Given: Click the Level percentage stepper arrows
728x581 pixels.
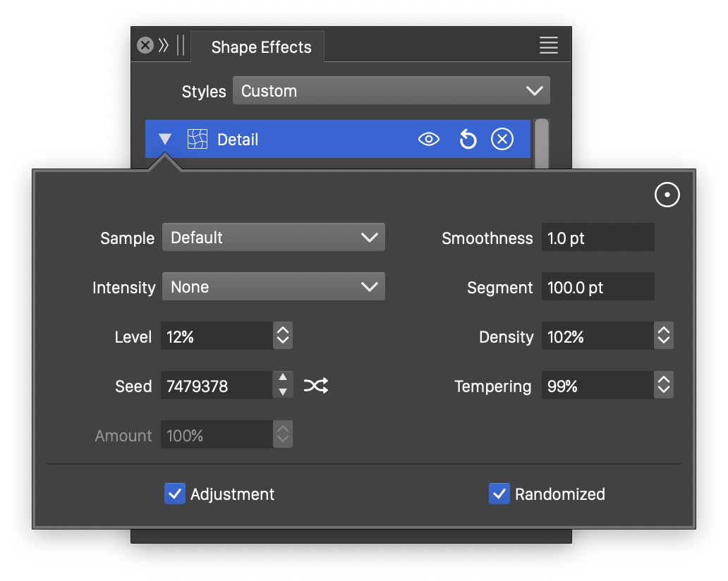Looking at the screenshot, I should point(283,336).
